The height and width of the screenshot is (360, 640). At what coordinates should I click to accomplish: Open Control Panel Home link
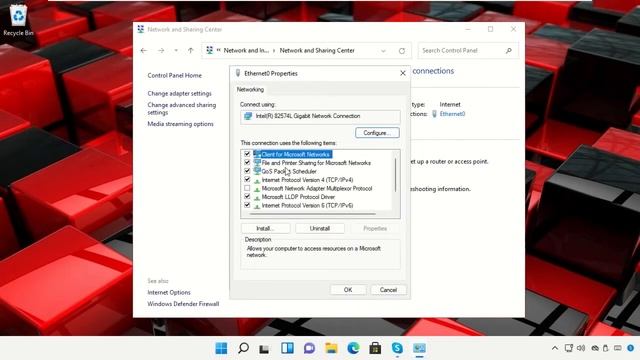click(175, 76)
